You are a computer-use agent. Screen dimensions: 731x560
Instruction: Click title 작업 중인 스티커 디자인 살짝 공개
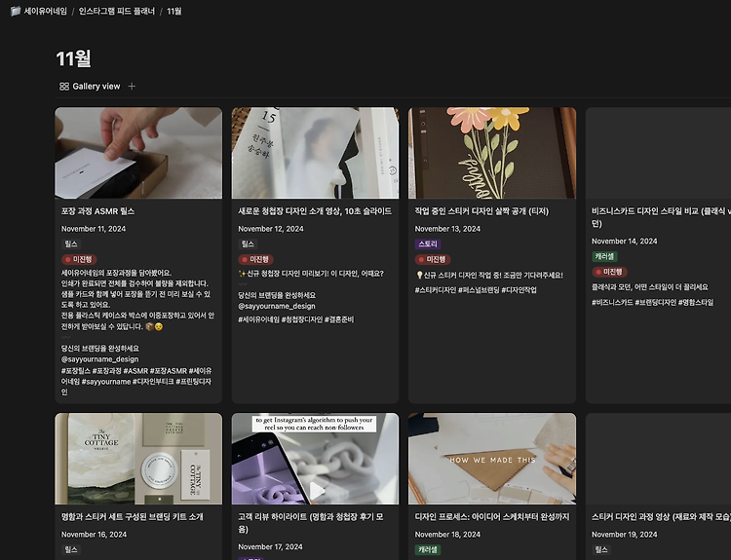click(x=481, y=211)
